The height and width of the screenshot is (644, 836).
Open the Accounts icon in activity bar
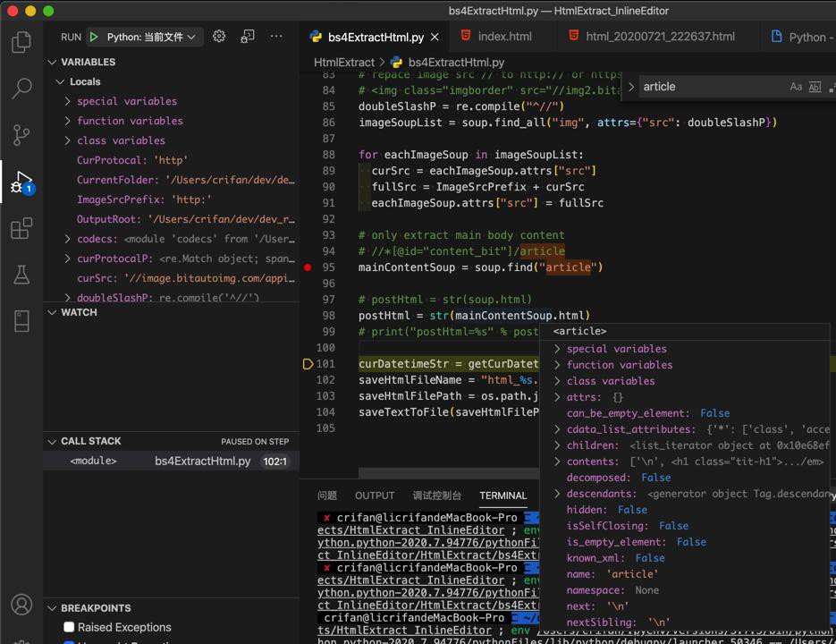21,606
